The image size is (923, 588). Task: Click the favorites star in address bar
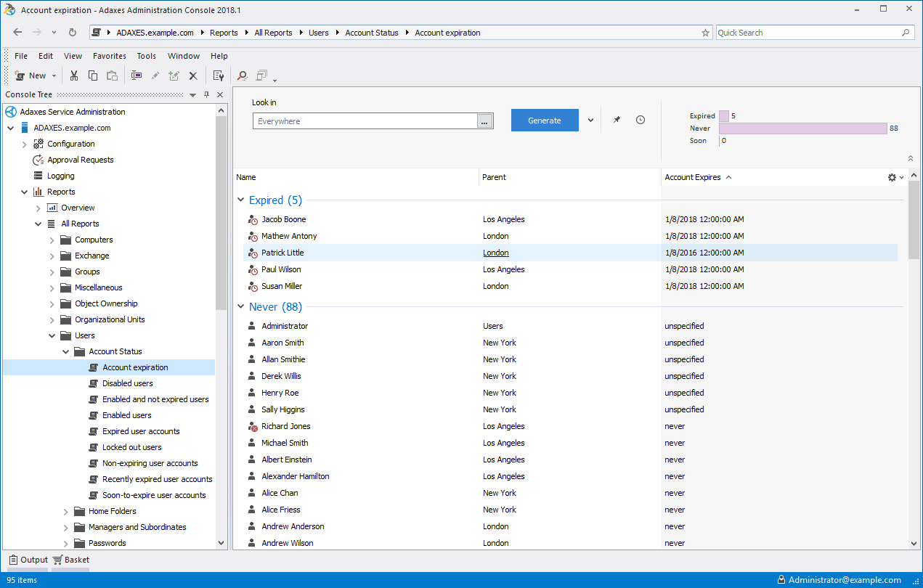tap(705, 33)
